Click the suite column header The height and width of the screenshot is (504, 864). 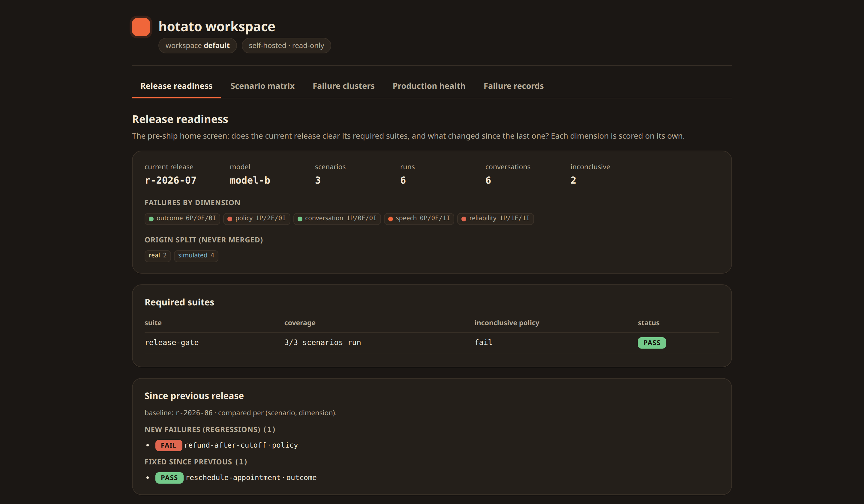pos(153,323)
